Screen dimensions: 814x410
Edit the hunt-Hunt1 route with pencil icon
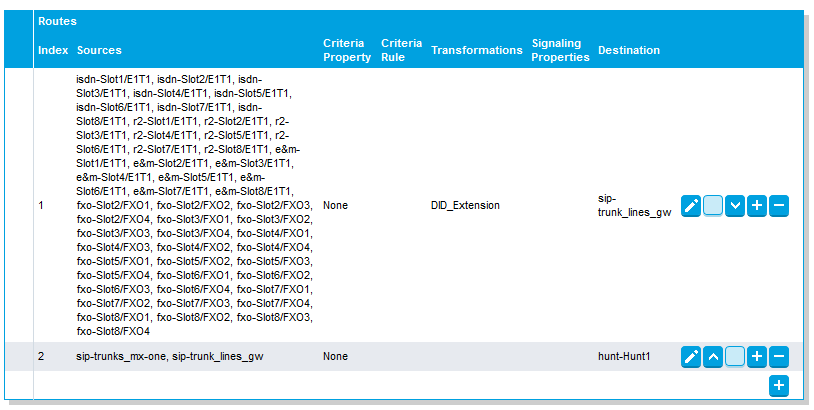(x=690, y=356)
